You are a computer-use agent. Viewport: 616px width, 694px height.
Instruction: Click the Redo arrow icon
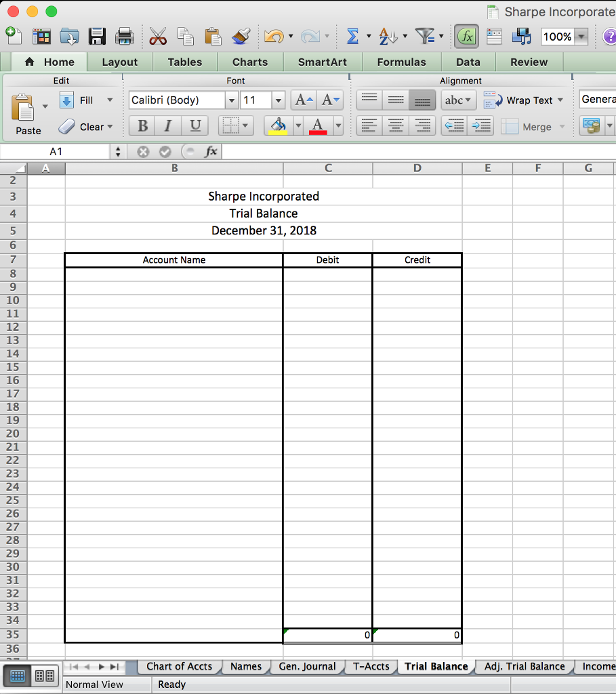pyautogui.click(x=310, y=37)
